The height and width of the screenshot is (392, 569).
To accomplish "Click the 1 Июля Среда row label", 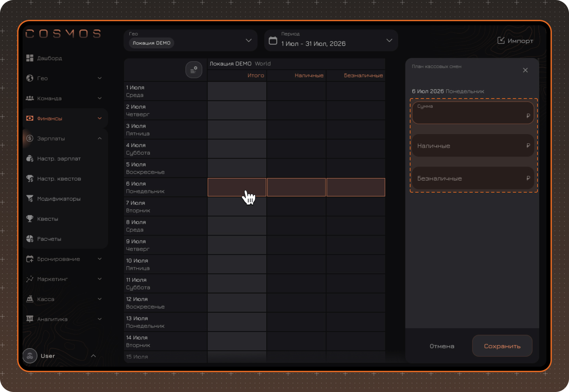I will coord(166,91).
